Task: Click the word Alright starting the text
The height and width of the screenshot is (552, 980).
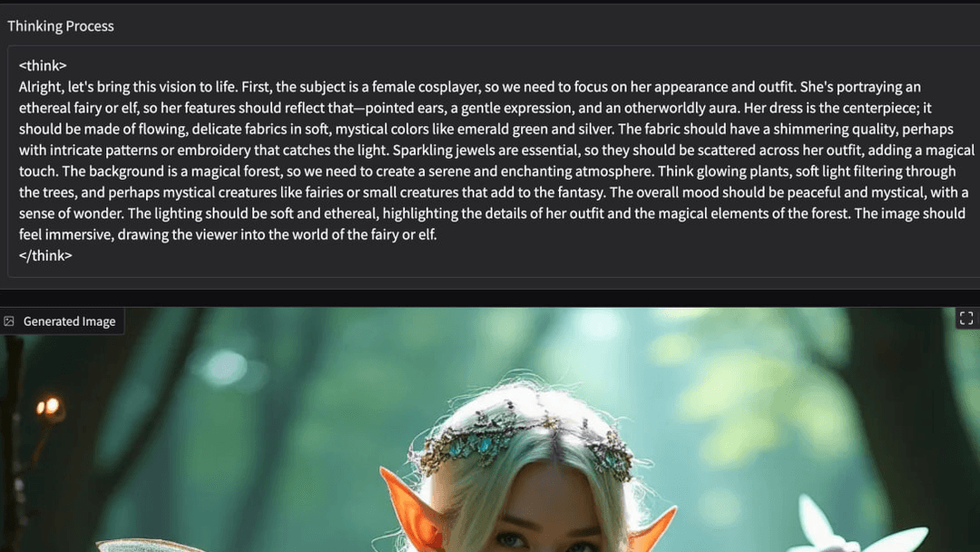Action: pyautogui.click(x=41, y=87)
